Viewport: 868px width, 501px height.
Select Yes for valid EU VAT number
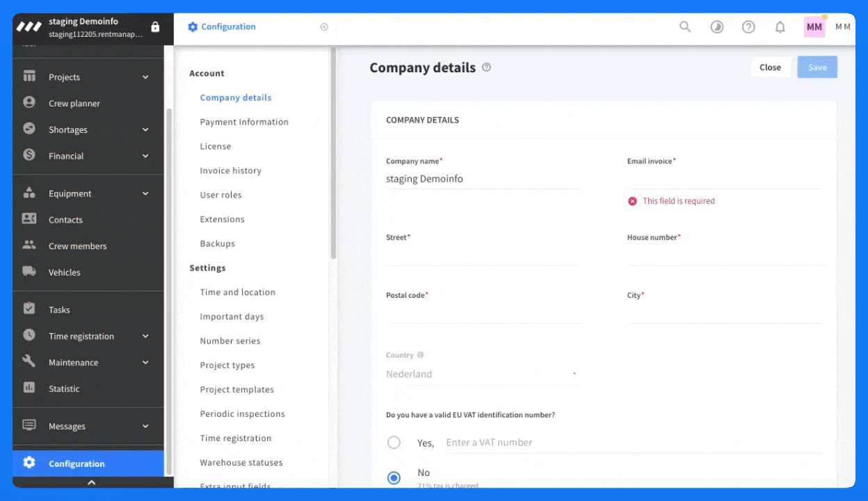click(394, 443)
